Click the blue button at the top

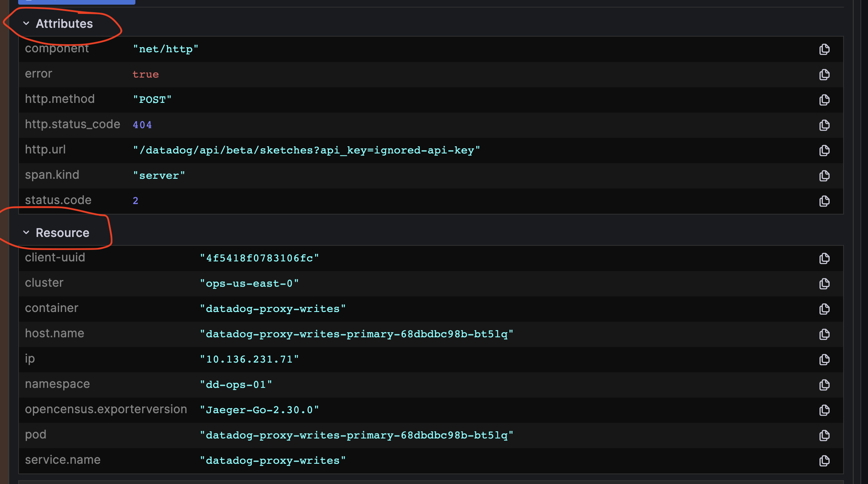point(76,2)
